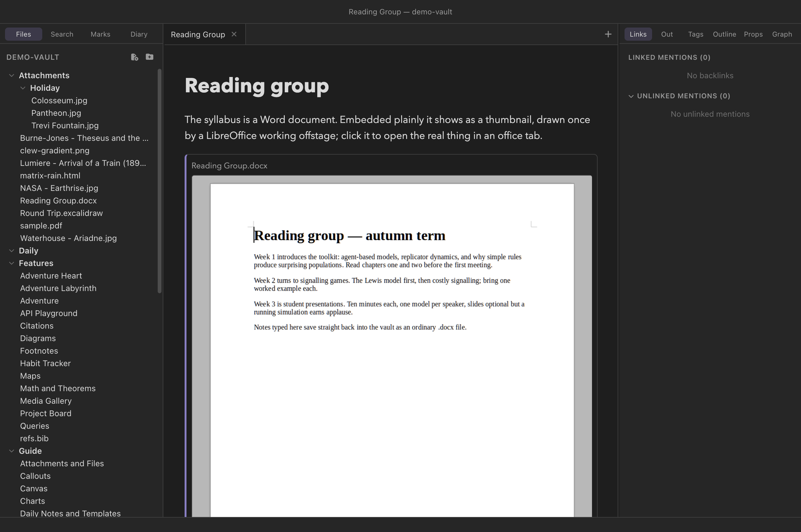The width and height of the screenshot is (801, 532).
Task: Switch to the Tags panel tab
Action: (x=696, y=34)
